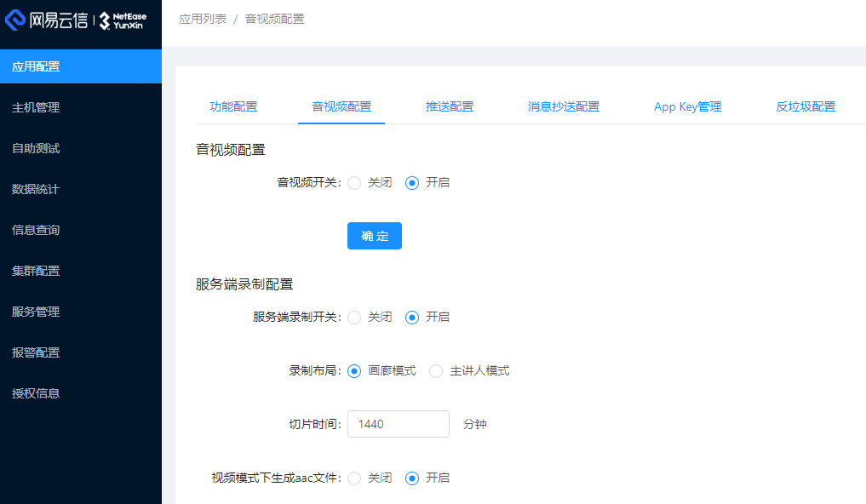The height and width of the screenshot is (504, 866).
Task: Go to 自助测试 sidebar item
Action: coord(36,148)
